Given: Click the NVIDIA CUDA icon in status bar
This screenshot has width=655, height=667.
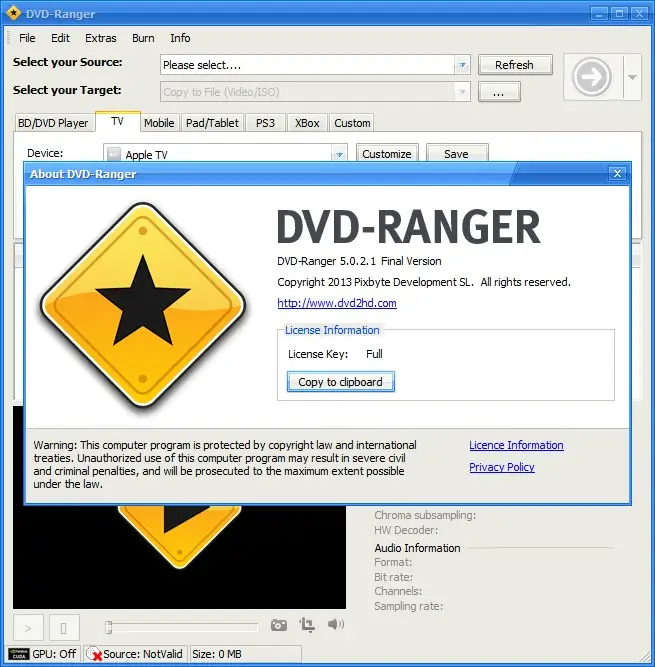Looking at the screenshot, I should coord(19,654).
